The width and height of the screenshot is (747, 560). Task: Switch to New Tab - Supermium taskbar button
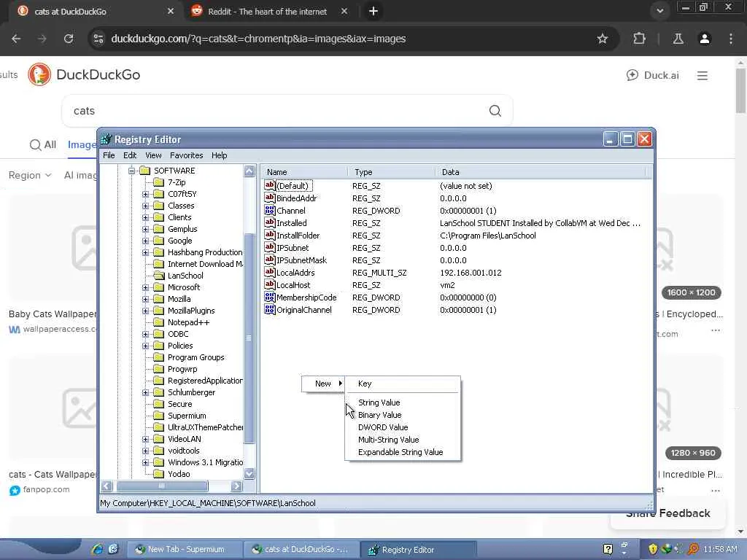click(186, 549)
